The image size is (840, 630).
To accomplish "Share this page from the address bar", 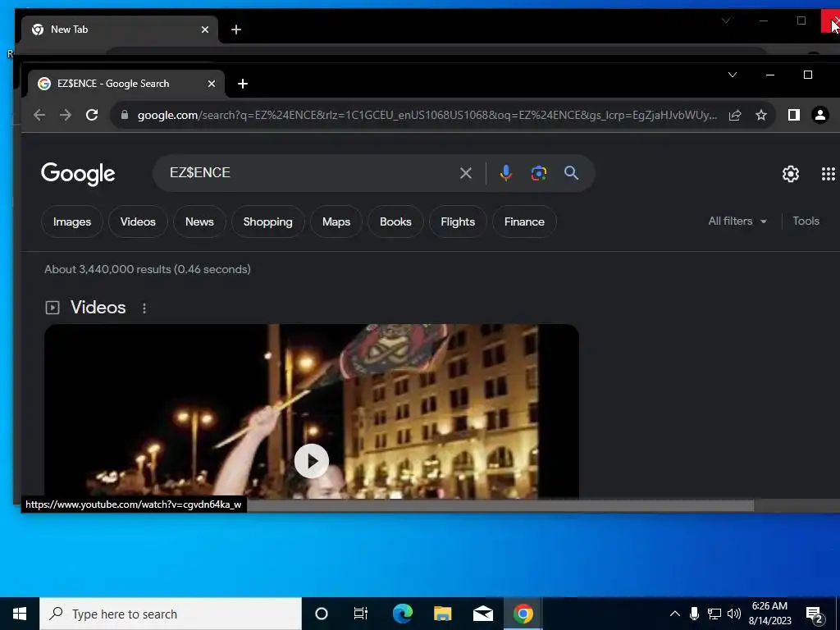I will click(x=735, y=115).
